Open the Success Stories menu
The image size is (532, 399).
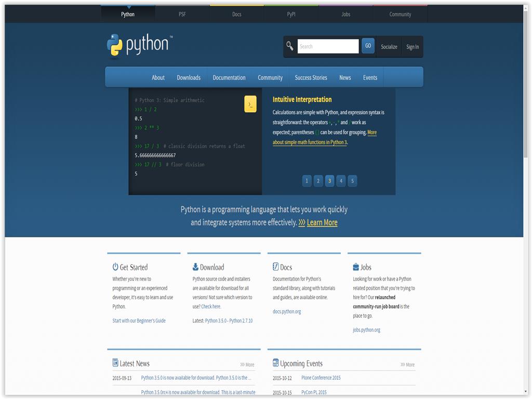point(311,78)
